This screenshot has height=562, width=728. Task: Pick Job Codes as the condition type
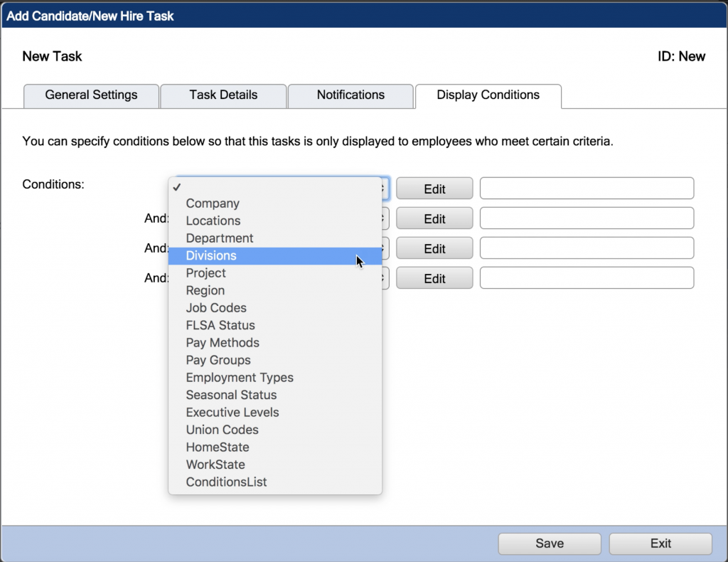[215, 307]
